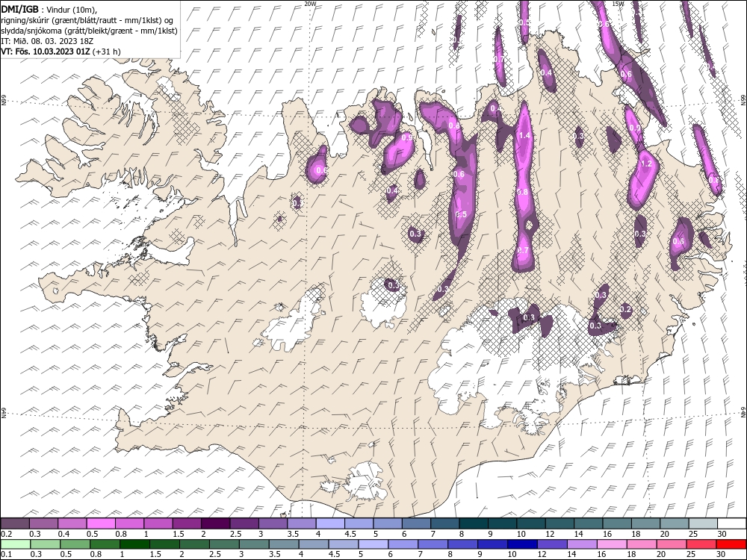Select the lavender snow-scale swatch labeled 4

[x=331, y=524]
